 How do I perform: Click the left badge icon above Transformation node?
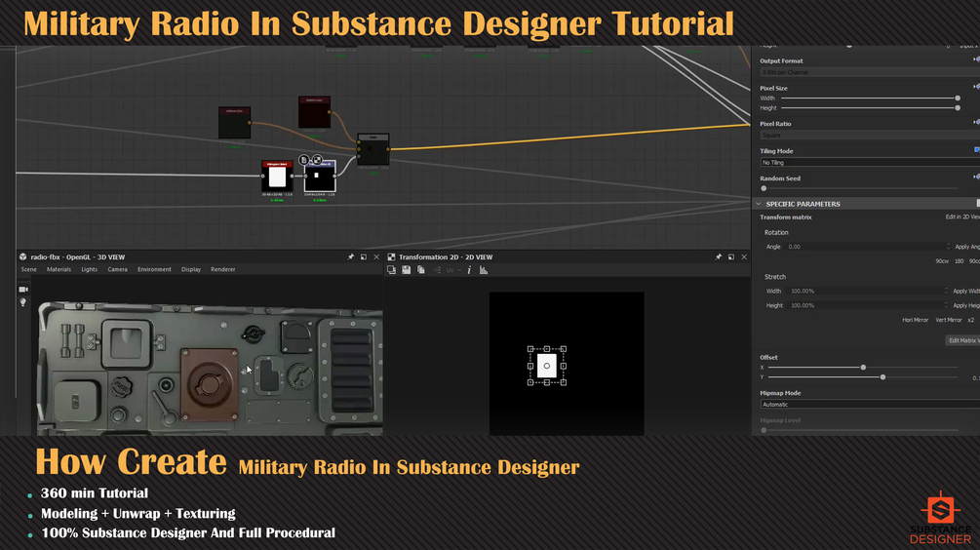(x=303, y=160)
